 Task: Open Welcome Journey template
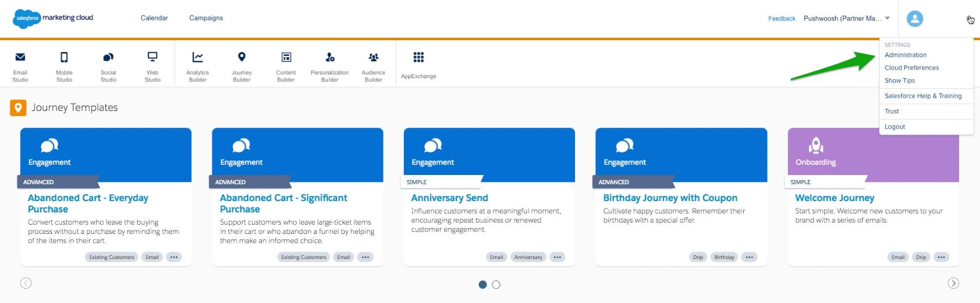coord(834,198)
